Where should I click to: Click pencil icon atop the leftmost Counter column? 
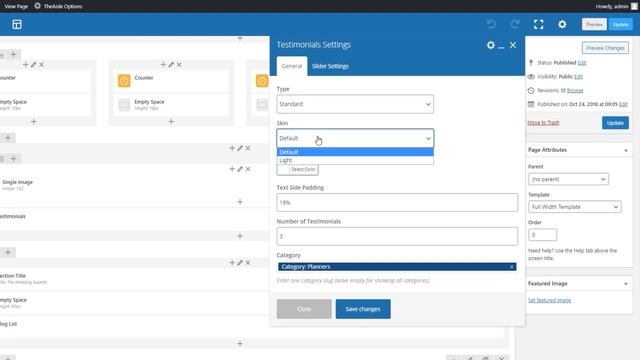(33, 64)
